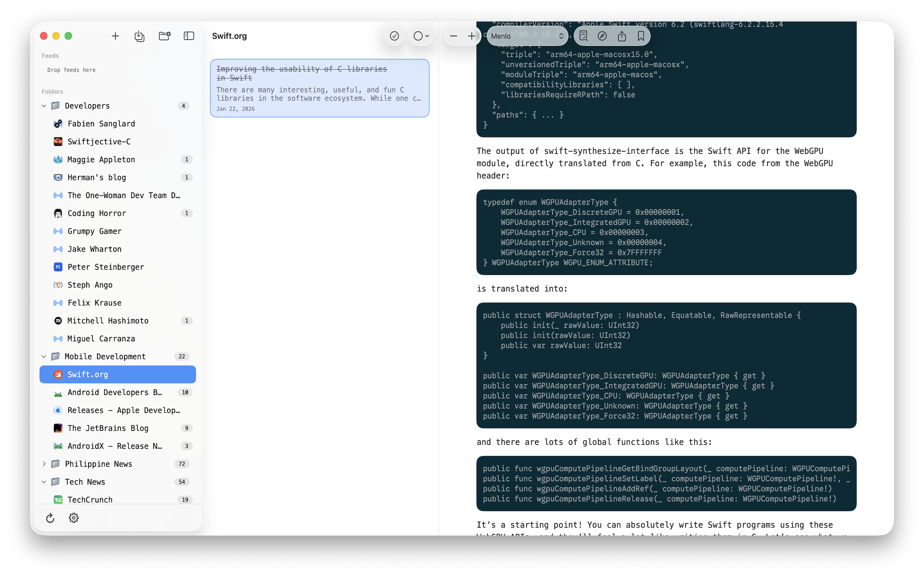
Task: Mark all articles as read with the checkmark icon
Action: click(x=394, y=36)
